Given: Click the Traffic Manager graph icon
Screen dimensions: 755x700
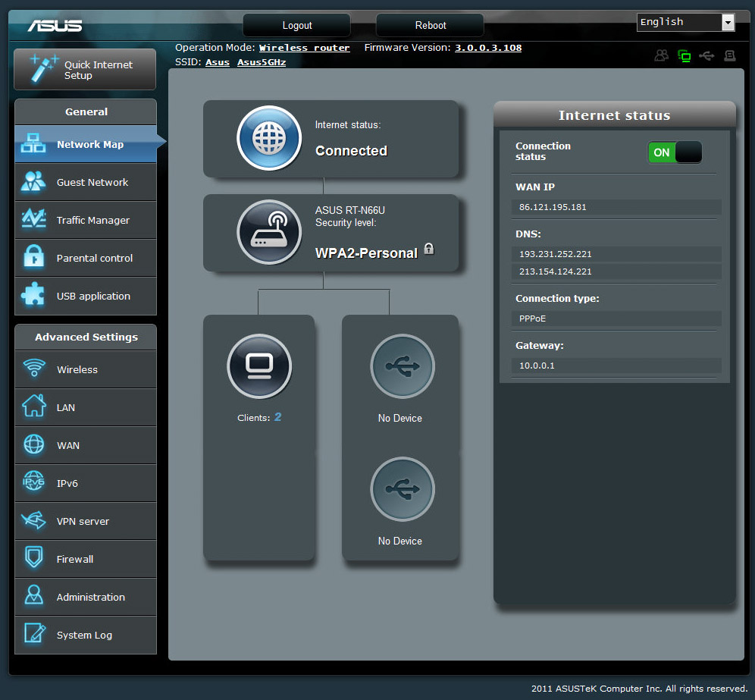Looking at the screenshot, I should [x=33, y=219].
